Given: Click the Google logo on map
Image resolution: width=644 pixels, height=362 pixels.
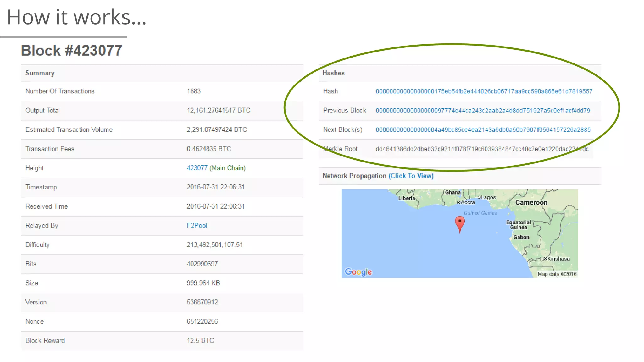Looking at the screenshot, I should [x=358, y=272].
